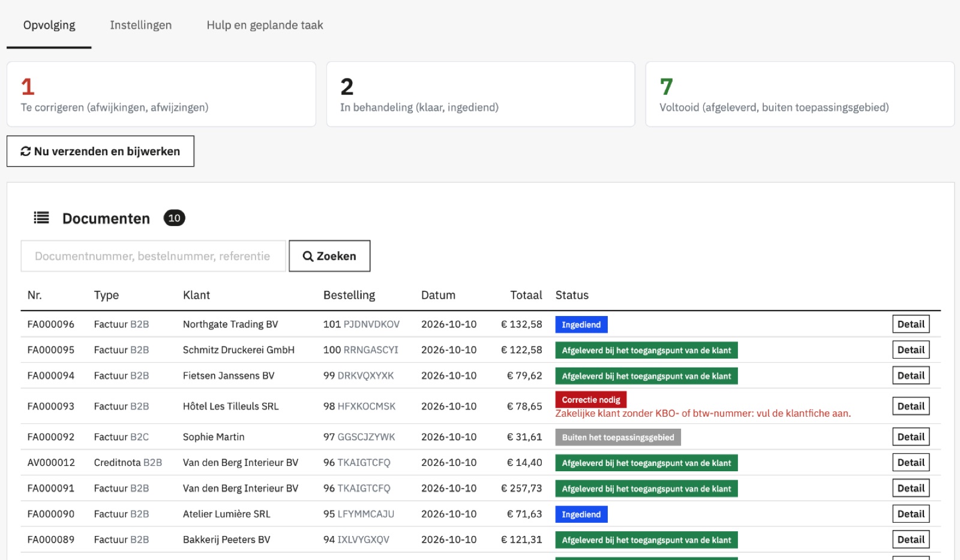Click customer name Northgate Trading BV
This screenshot has height=560, width=960.
[230, 324]
